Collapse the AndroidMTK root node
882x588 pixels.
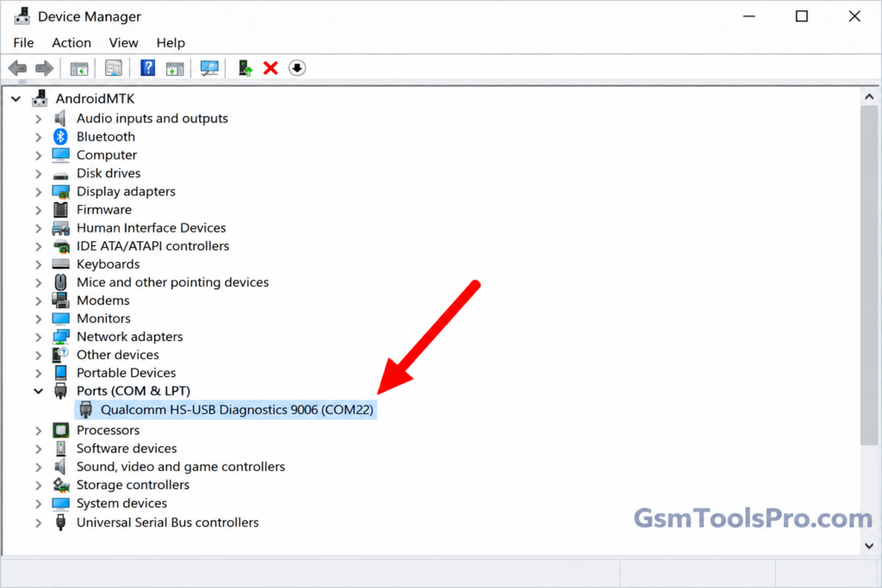pyautogui.click(x=16, y=99)
